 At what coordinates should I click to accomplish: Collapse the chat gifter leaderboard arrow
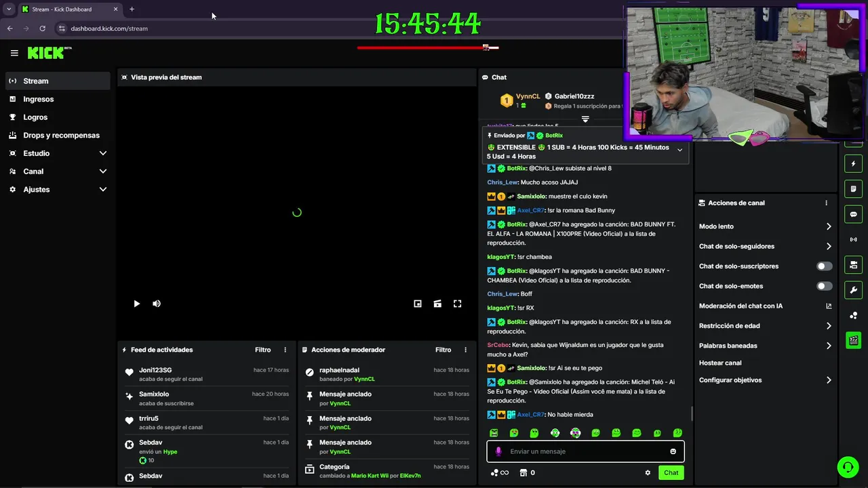tap(585, 119)
